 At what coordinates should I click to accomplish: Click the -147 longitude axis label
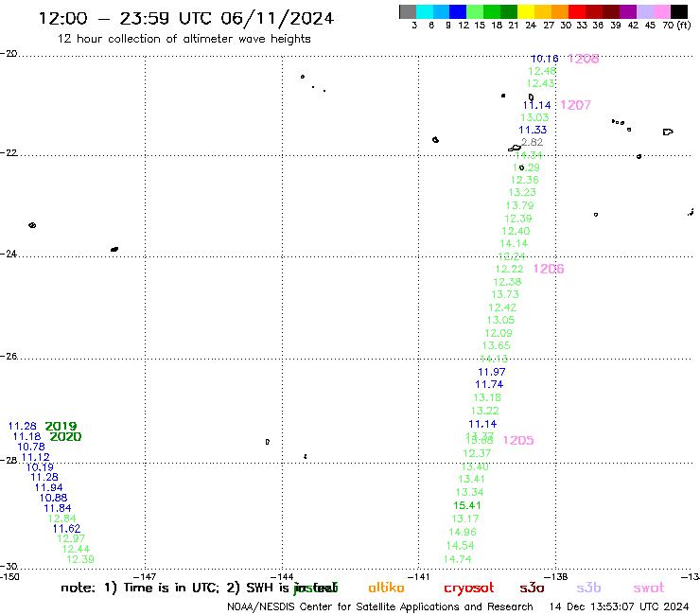click(x=145, y=576)
